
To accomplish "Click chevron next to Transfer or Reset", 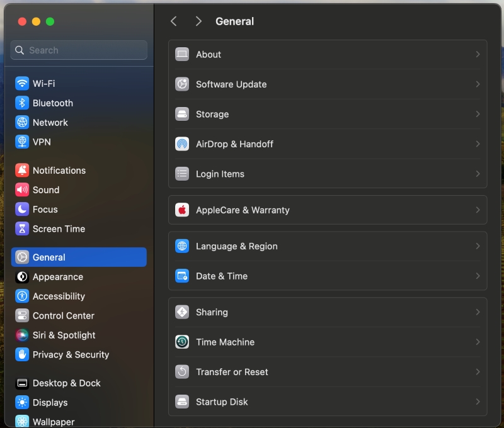I will [x=478, y=372].
